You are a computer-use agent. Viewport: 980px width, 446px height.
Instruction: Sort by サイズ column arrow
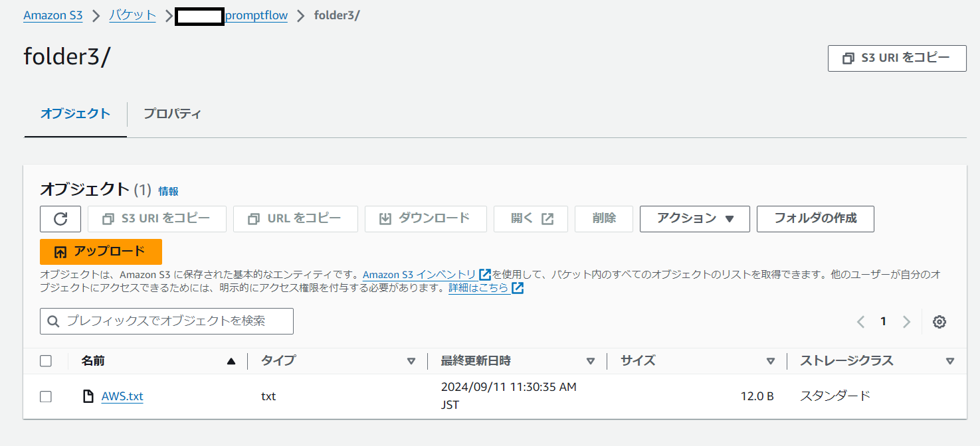(770, 361)
